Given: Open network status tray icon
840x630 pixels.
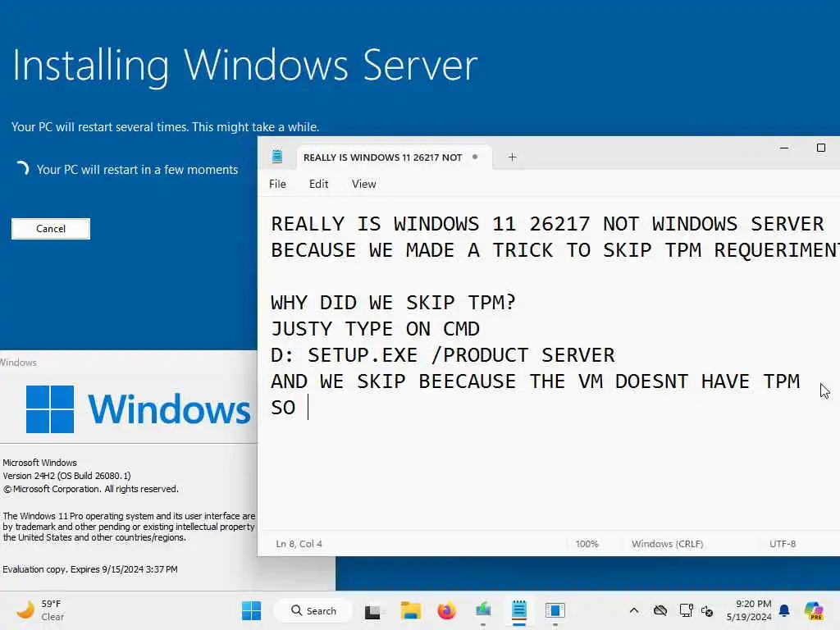Looking at the screenshot, I should 686,610.
